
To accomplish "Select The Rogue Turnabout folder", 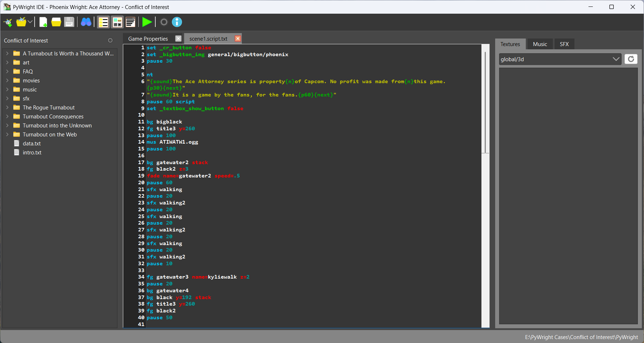I will pyautogui.click(x=49, y=108).
